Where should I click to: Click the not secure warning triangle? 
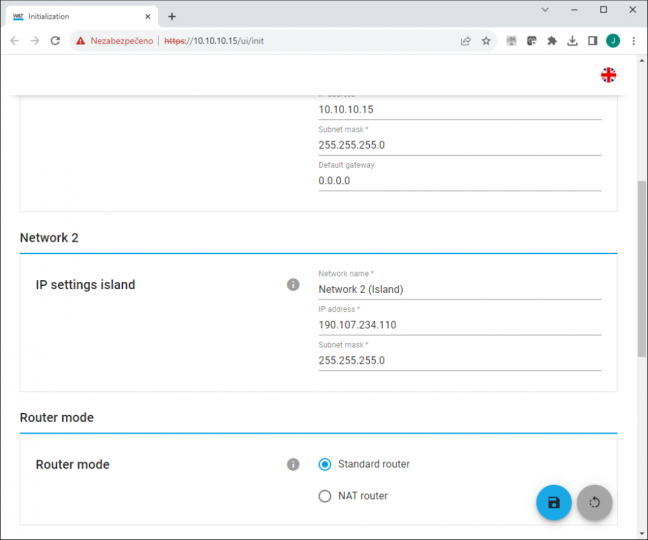point(81,40)
